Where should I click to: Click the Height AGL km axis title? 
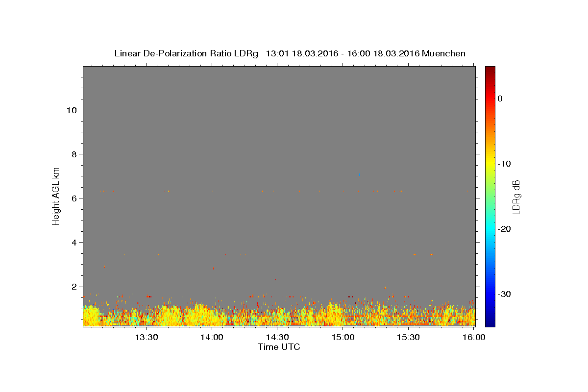[56, 196]
